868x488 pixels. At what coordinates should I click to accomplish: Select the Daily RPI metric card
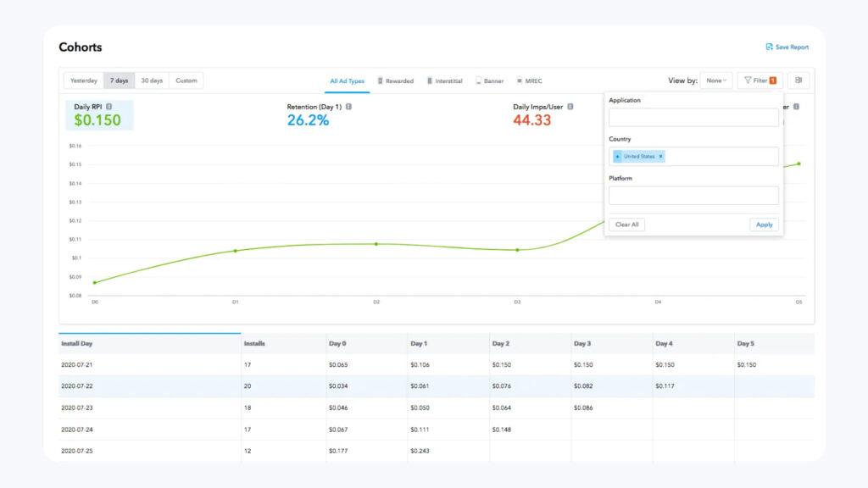(100, 115)
